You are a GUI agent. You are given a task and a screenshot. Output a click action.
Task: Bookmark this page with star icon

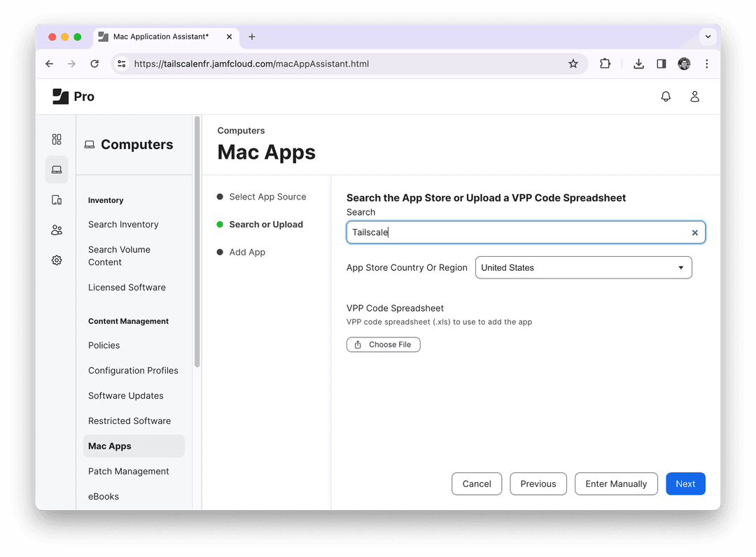pos(573,64)
